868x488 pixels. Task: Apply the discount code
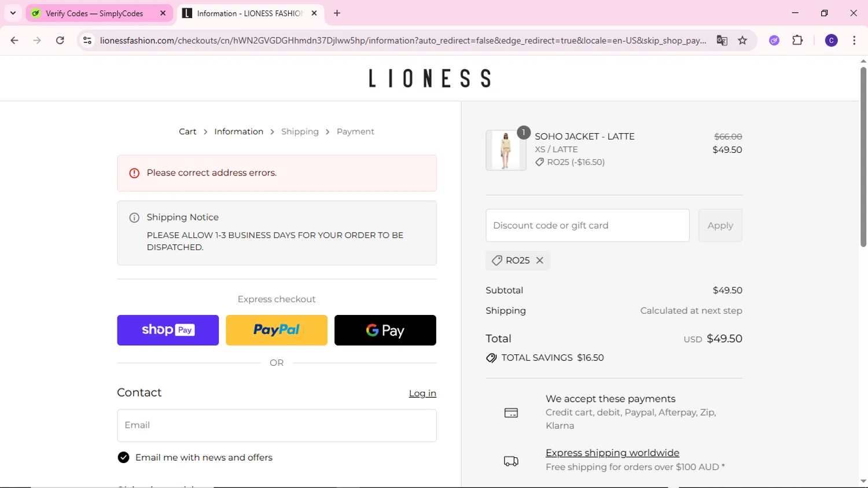720,225
